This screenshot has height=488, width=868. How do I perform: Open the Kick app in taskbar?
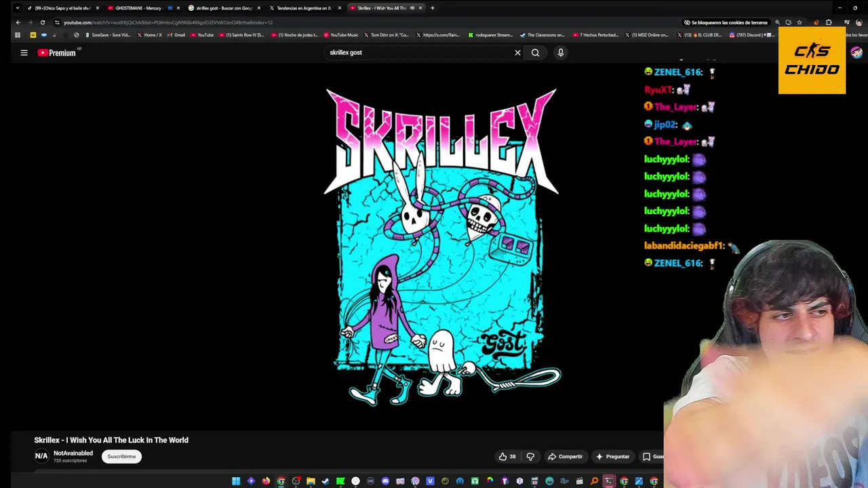(341, 481)
